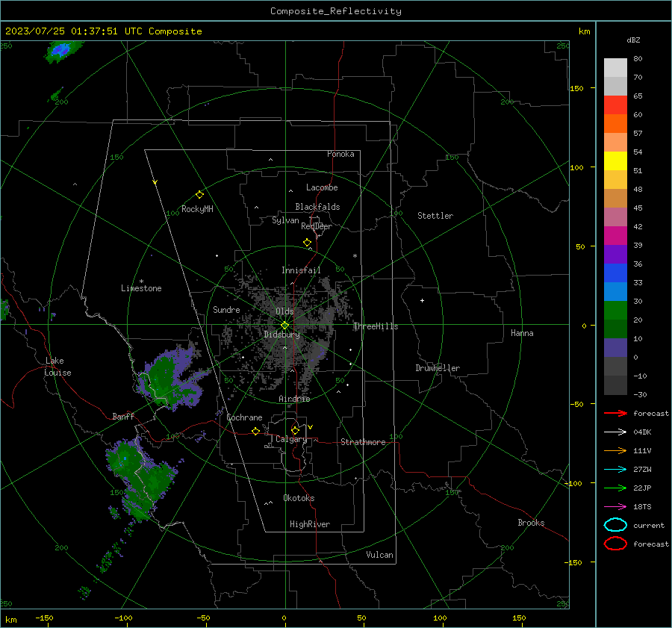This screenshot has width=672, height=628.
Task: Click the light grey top swatch near 80
Action: pos(615,67)
